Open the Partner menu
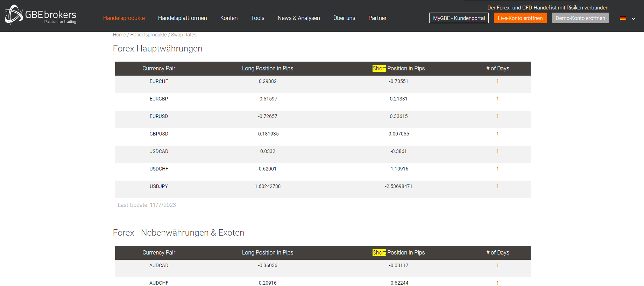644x286 pixels. point(377,18)
